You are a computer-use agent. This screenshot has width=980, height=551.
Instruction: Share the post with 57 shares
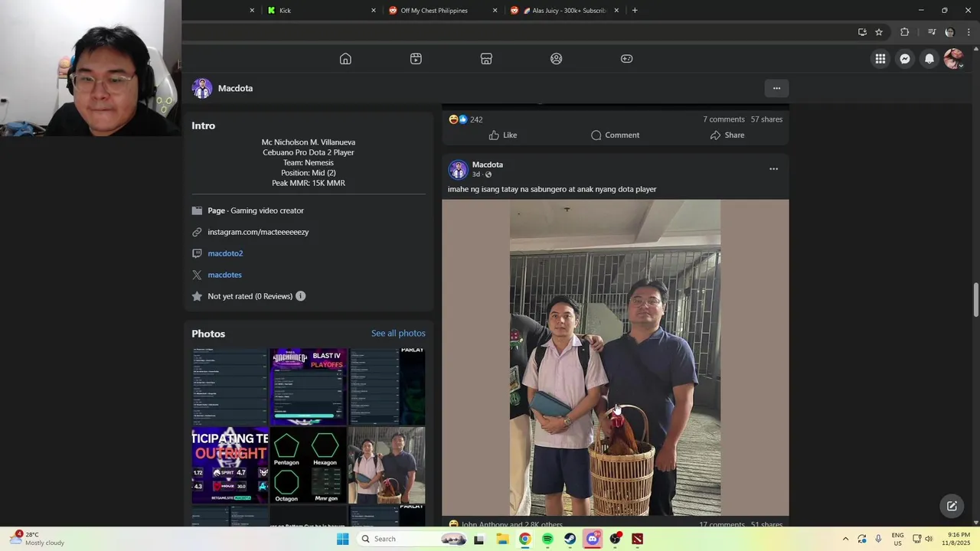[x=727, y=135]
